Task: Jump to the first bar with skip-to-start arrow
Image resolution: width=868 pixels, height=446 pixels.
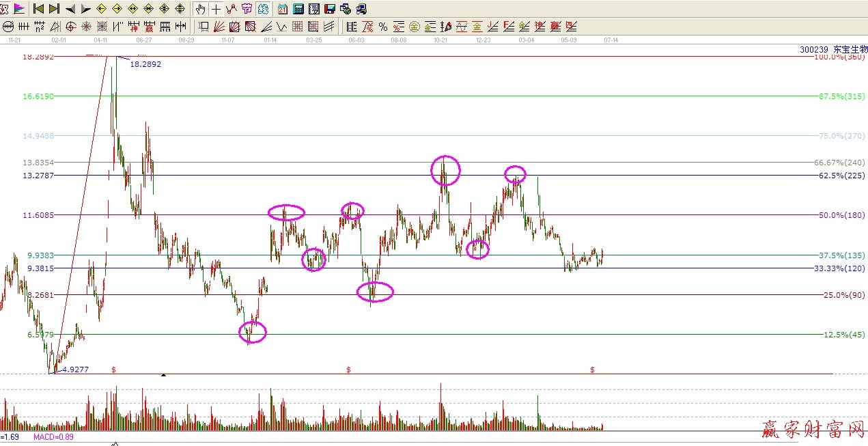Action: 38,9
